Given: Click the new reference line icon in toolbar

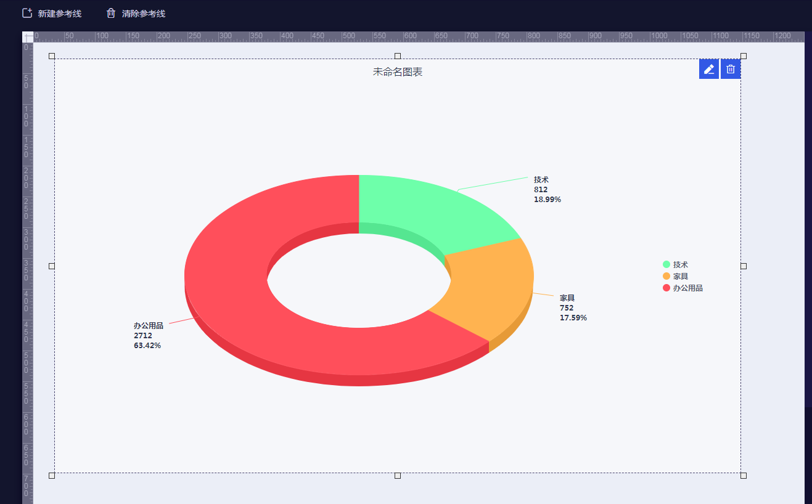Looking at the screenshot, I should click(x=27, y=12).
